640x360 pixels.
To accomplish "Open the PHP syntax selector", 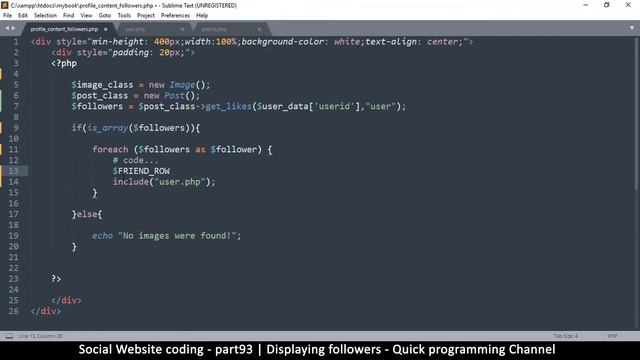I will pyautogui.click(x=613, y=336).
